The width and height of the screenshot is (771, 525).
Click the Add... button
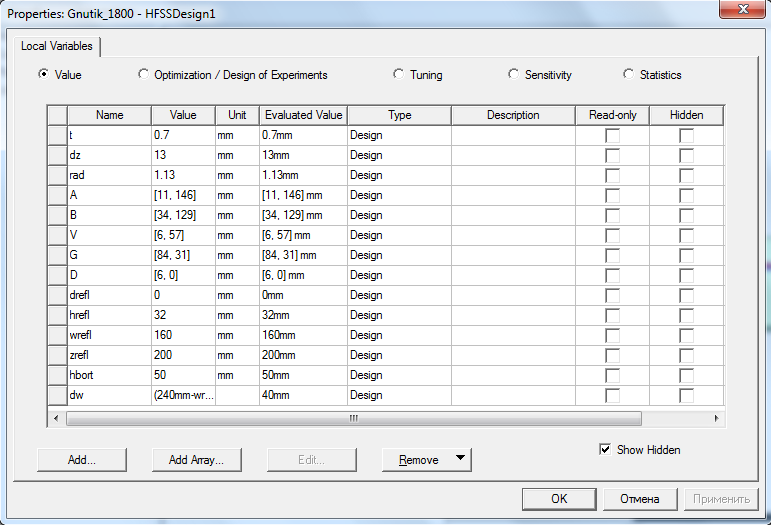click(82, 460)
